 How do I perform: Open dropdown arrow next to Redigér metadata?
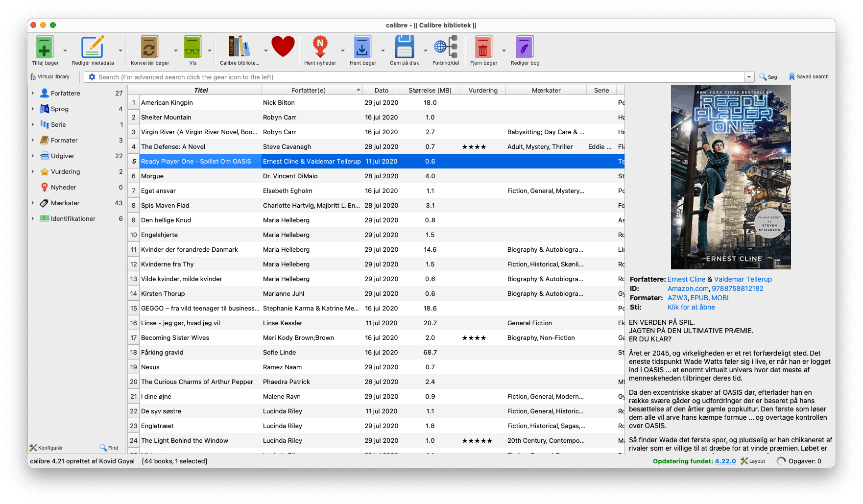120,50
